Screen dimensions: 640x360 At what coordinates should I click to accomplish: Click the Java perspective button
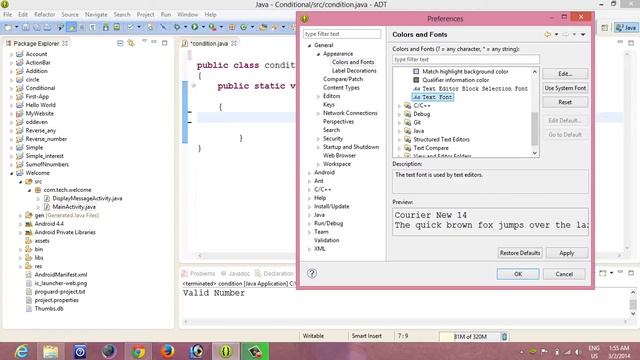[x=626, y=28]
